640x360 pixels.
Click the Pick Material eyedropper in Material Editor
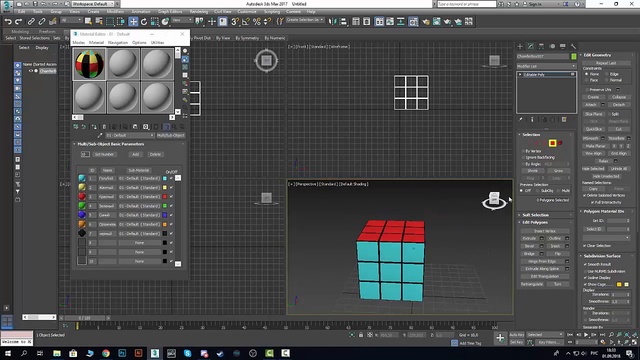100,135
